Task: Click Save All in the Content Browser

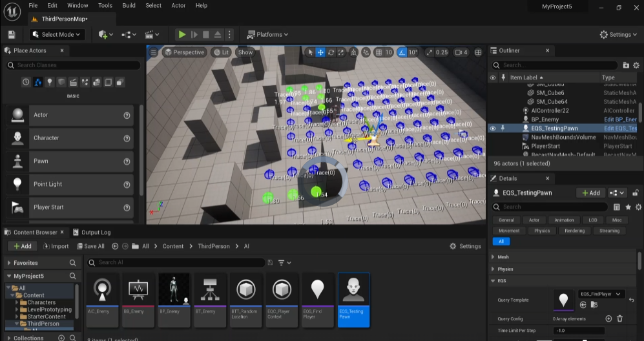Action: (x=90, y=246)
